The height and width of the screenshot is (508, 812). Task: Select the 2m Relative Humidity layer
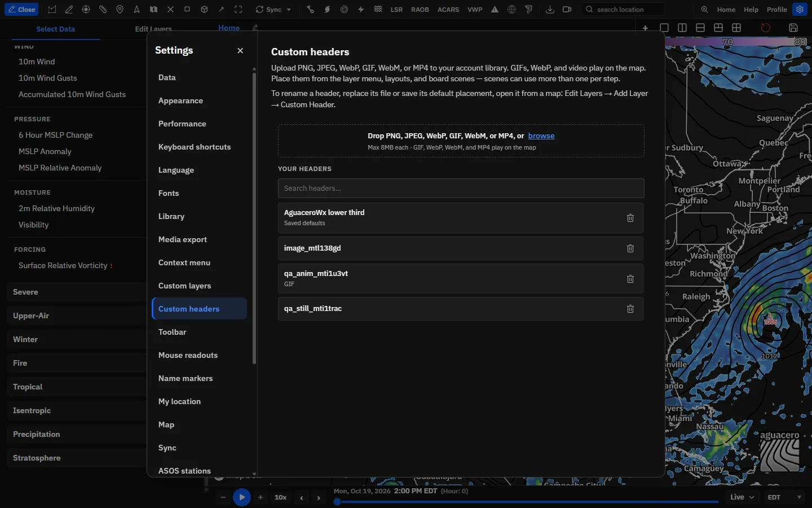56,208
